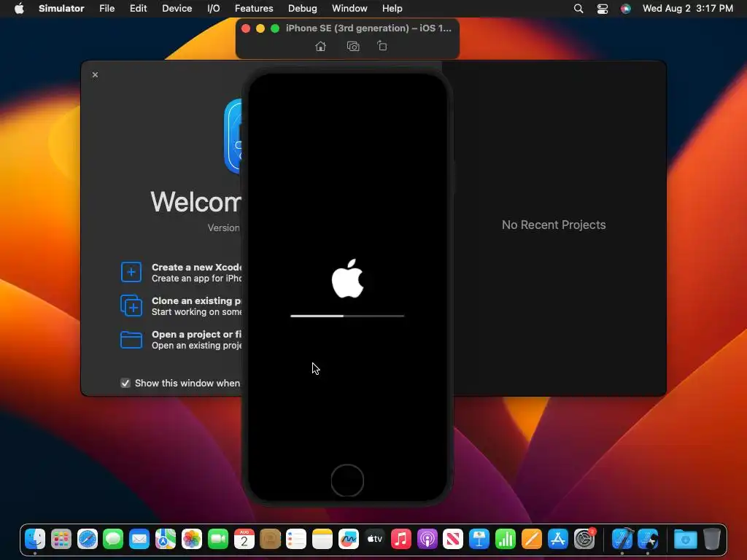The image size is (747, 560).
Task: Toggle Show this window when Xcode launches
Action: [125, 384]
